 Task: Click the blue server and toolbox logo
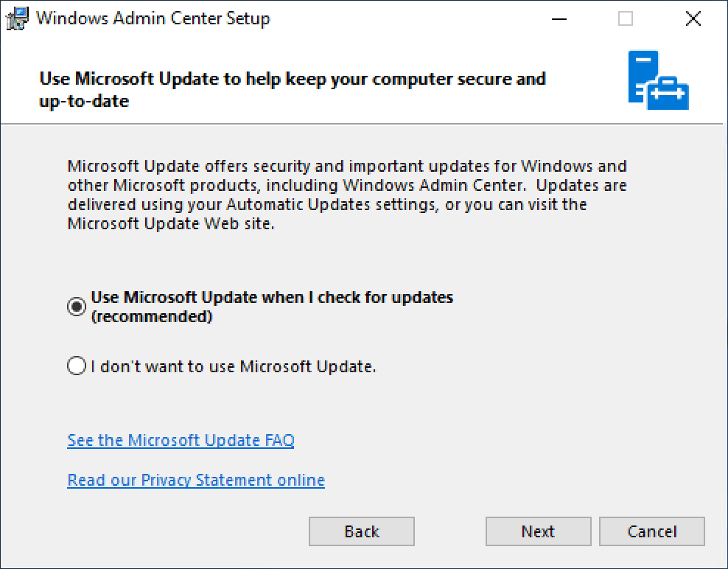(x=658, y=80)
